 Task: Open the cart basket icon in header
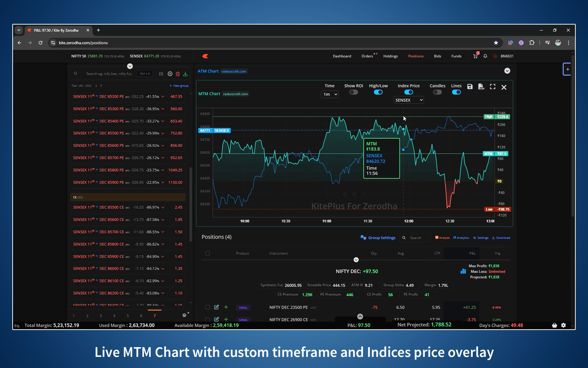(x=475, y=56)
